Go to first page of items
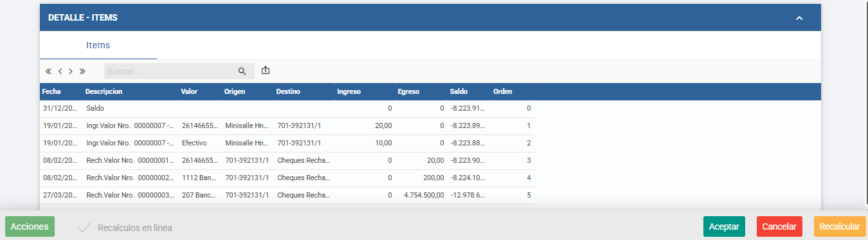 pos(48,71)
